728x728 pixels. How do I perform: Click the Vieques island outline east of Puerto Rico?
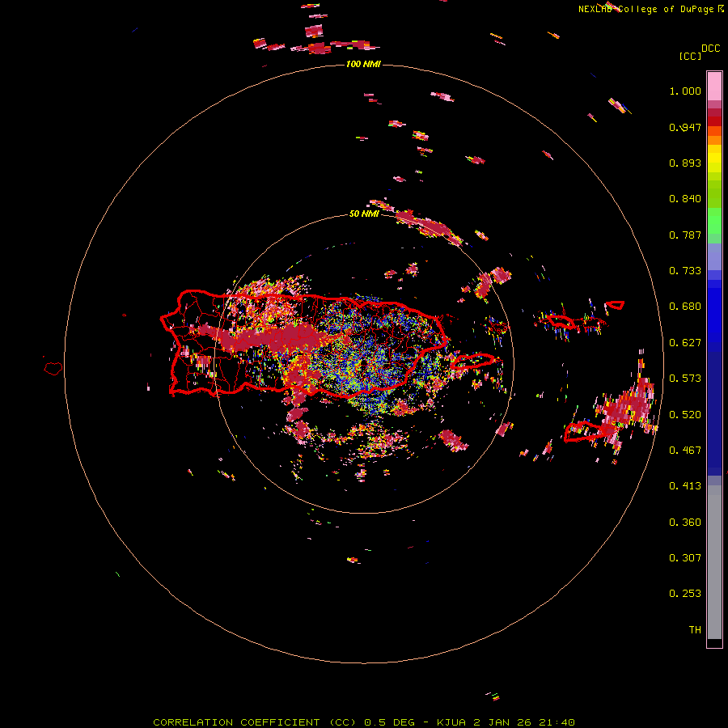(x=473, y=361)
